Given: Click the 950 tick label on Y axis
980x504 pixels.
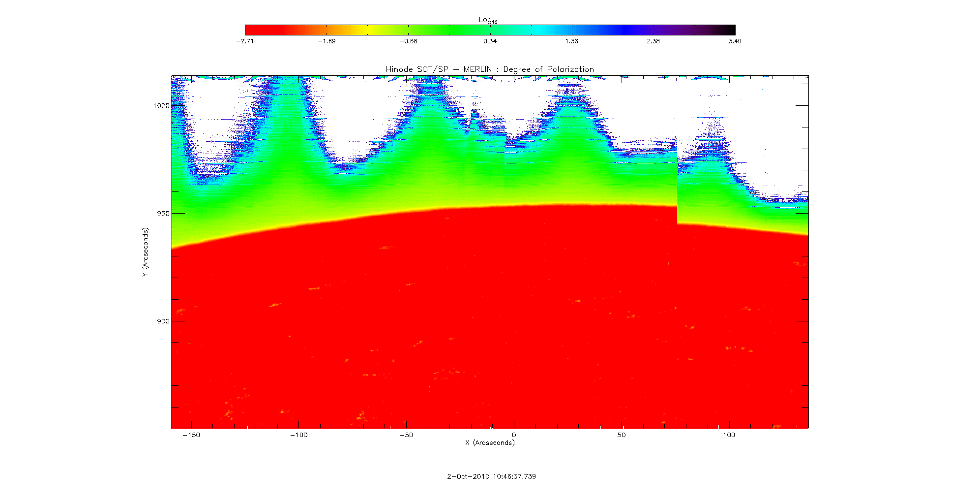Looking at the screenshot, I should click(x=163, y=214).
